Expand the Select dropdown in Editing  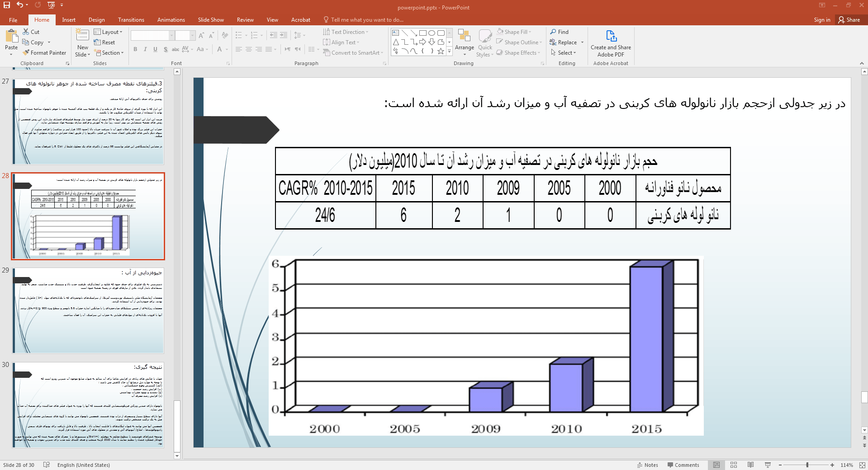(x=564, y=53)
